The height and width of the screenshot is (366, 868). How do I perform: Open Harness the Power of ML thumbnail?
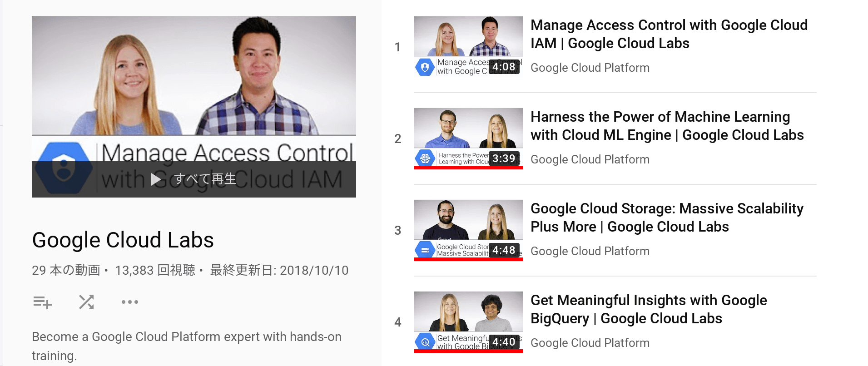pos(469,138)
